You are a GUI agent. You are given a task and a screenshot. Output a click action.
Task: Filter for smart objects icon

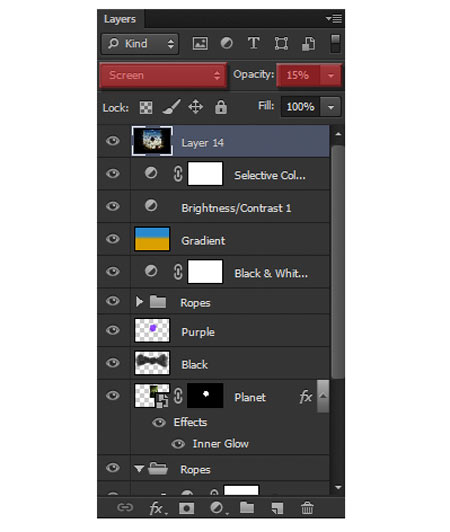[308, 44]
